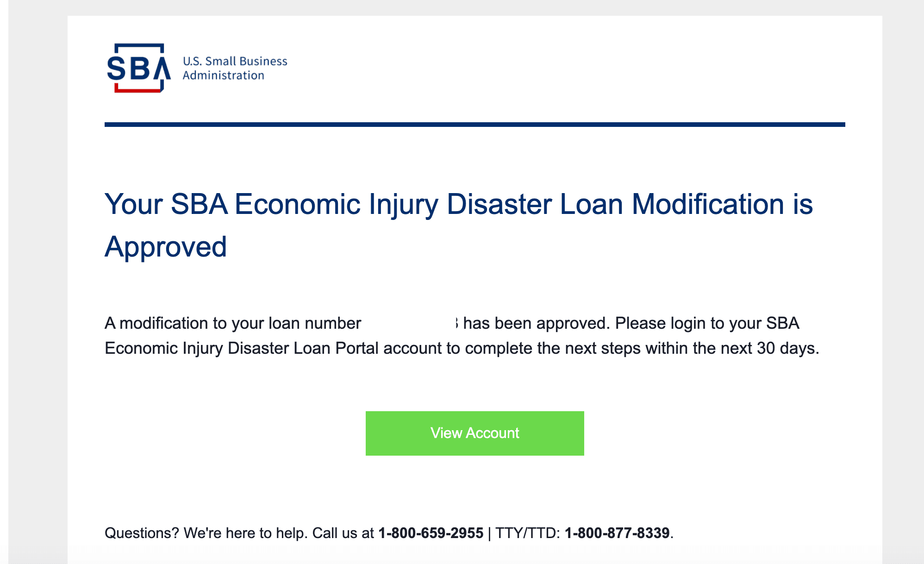Click the dark blue horizontal divider line

[474, 125]
